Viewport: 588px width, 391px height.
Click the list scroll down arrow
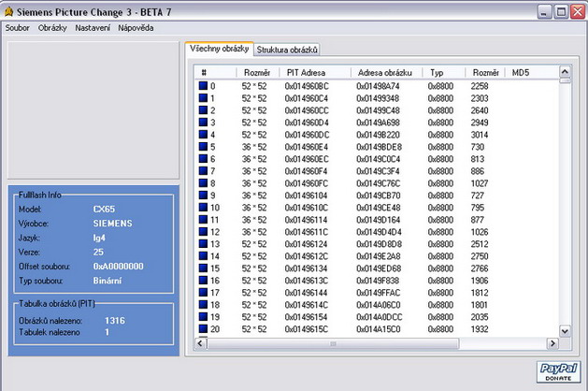[x=565, y=331]
